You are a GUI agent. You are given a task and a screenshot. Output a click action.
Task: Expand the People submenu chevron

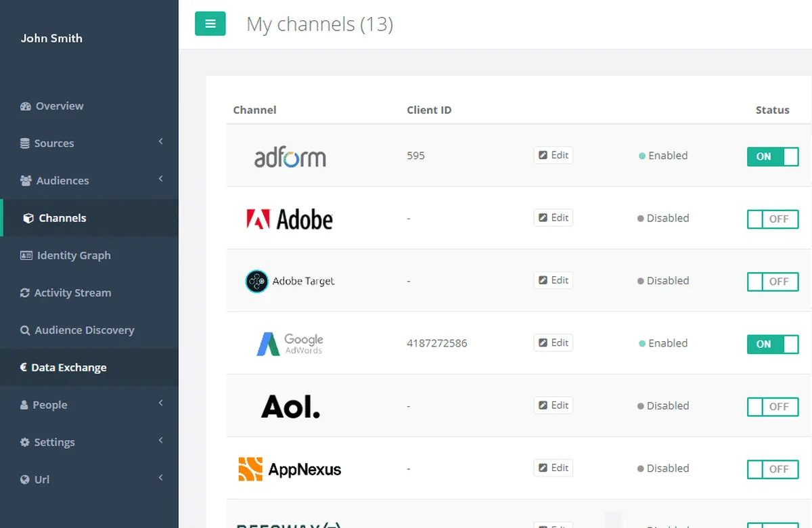pos(161,403)
